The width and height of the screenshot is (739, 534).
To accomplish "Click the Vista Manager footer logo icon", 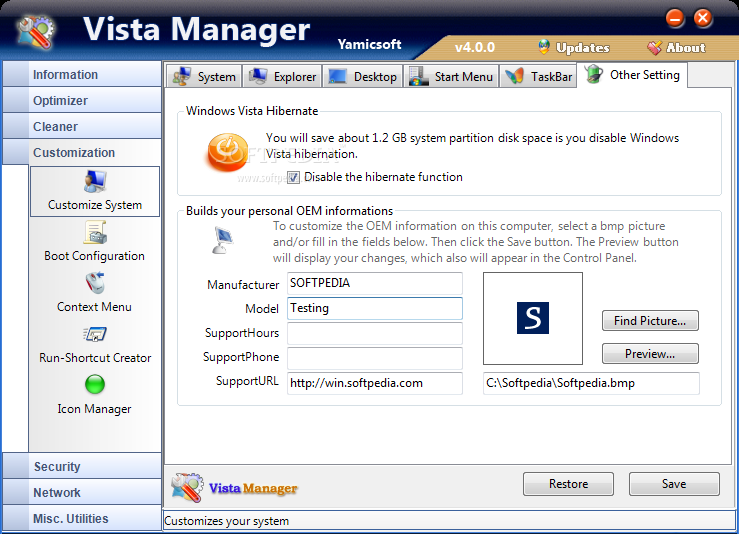I will tap(187, 487).
